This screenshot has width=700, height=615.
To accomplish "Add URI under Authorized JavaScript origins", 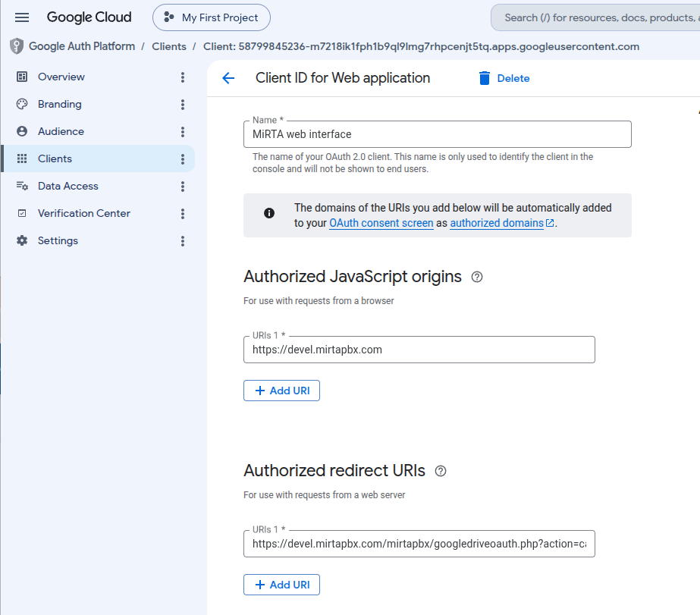I will point(281,391).
